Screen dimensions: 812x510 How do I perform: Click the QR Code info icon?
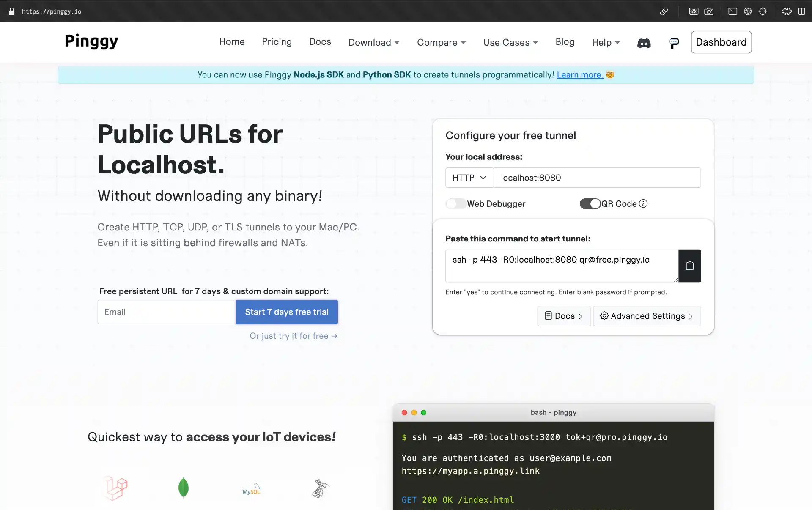[643, 204]
